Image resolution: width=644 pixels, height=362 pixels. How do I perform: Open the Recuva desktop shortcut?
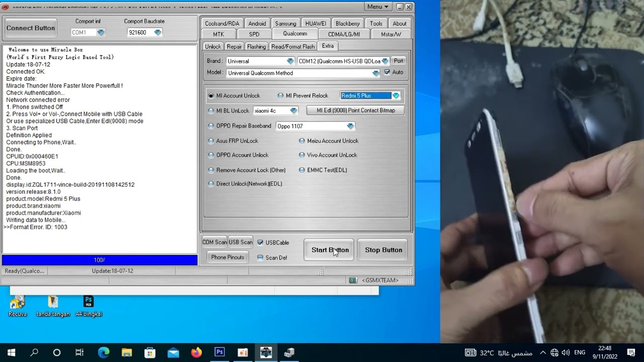[17, 306]
